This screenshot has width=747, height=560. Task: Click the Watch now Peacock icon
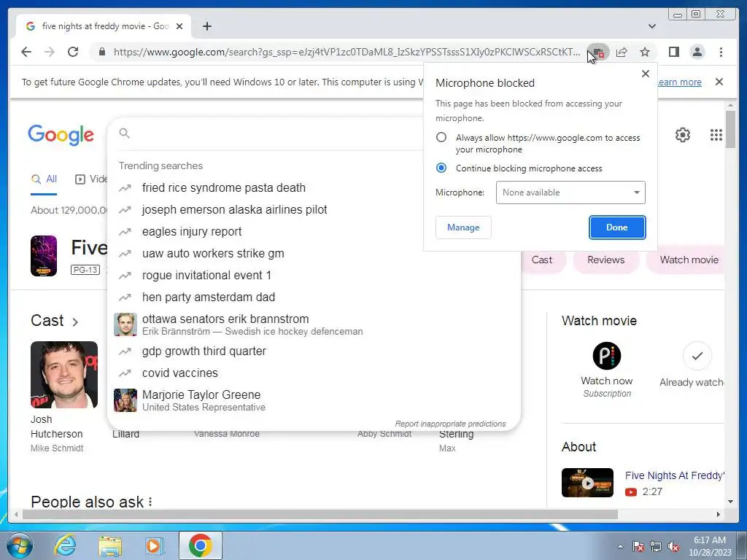pyautogui.click(x=606, y=356)
